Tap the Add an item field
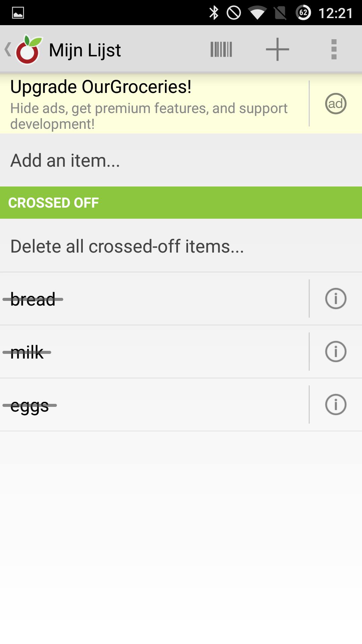This screenshot has height=644, width=362. click(x=65, y=160)
